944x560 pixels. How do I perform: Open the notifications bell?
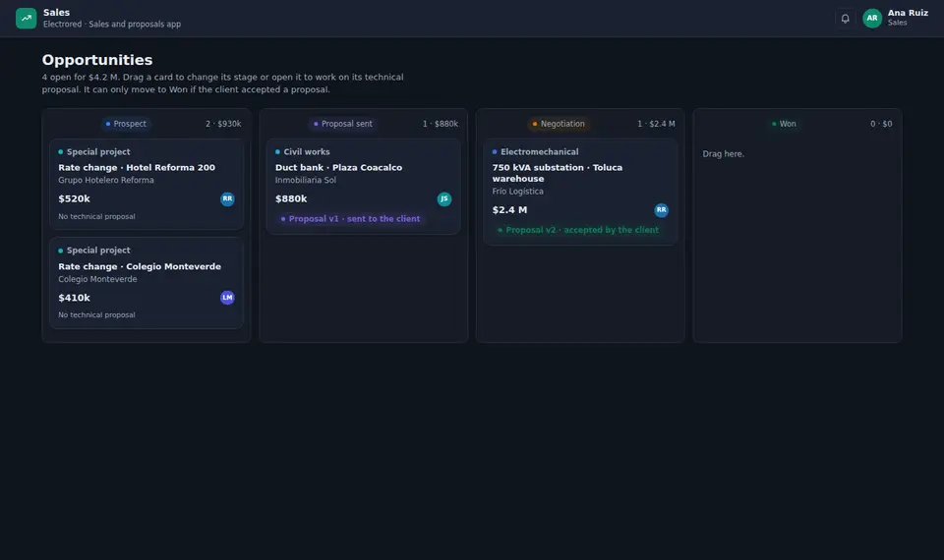click(845, 18)
